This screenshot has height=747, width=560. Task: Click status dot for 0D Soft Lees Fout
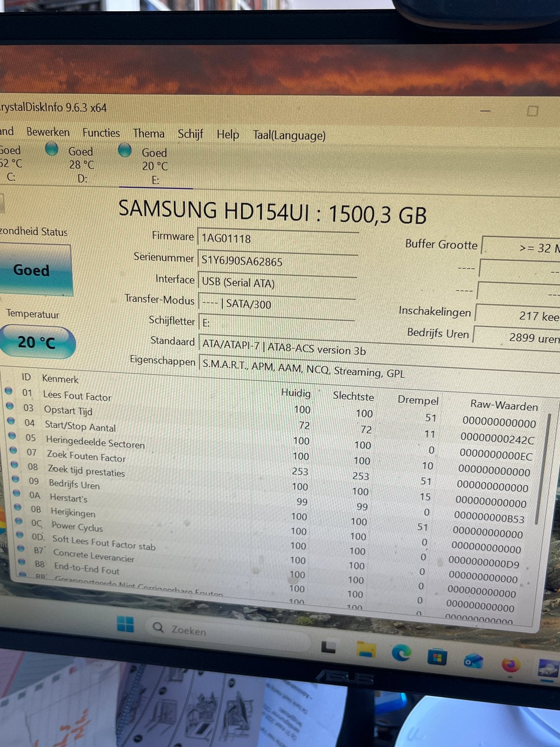[20, 534]
